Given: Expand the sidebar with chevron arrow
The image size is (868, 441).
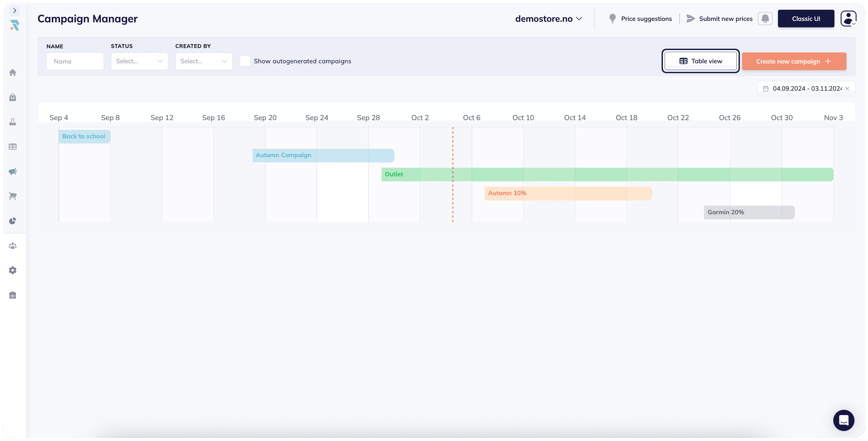Looking at the screenshot, I should click(14, 11).
